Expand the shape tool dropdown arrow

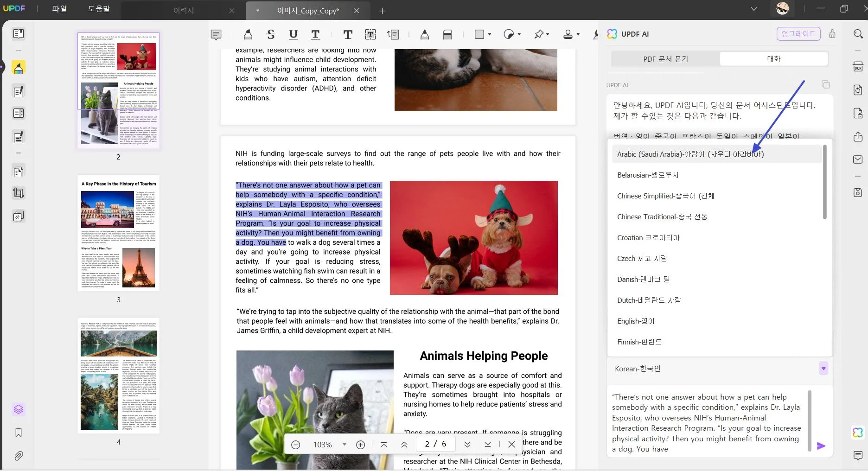point(490,34)
